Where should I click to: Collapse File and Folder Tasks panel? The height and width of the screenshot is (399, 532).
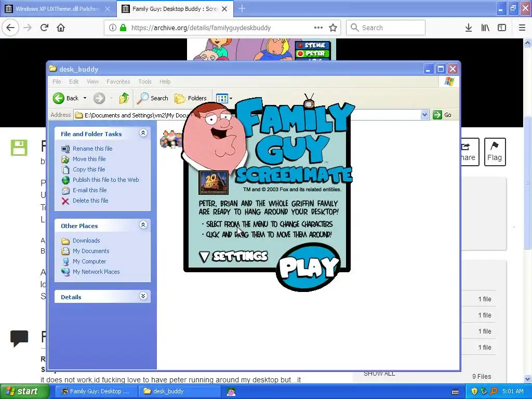[x=143, y=133]
